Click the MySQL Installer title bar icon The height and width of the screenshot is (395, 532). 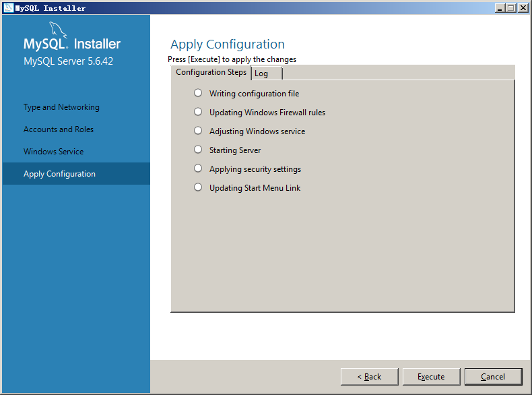[x=8, y=7]
